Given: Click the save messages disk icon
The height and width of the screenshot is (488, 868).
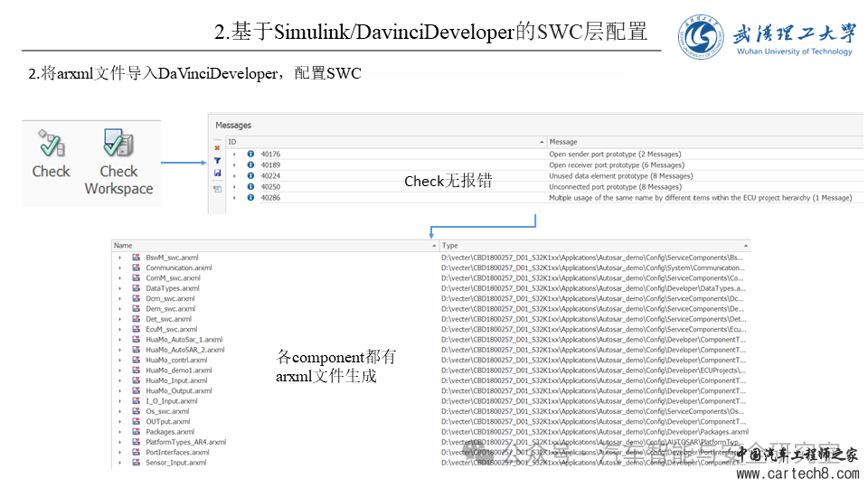Looking at the screenshot, I should coord(217,174).
